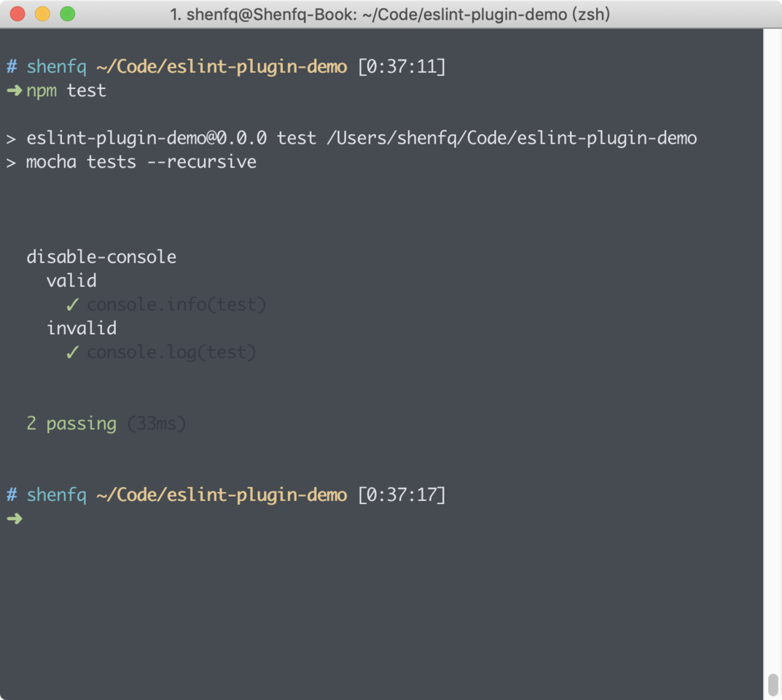This screenshot has height=700, width=782.
Task: Click the yellow minimize window button
Action: 42,14
